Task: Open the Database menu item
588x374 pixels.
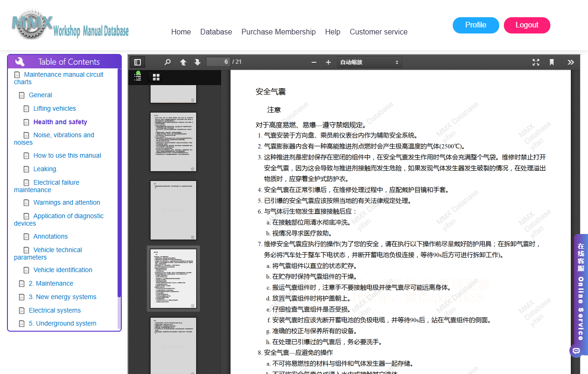Action: pos(216,32)
